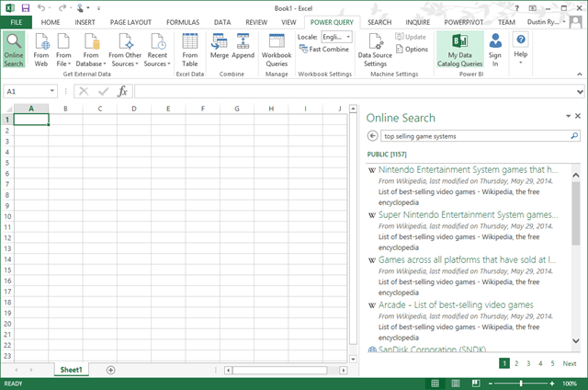Toggle Touch/Mouse mode icon

coord(80,8)
